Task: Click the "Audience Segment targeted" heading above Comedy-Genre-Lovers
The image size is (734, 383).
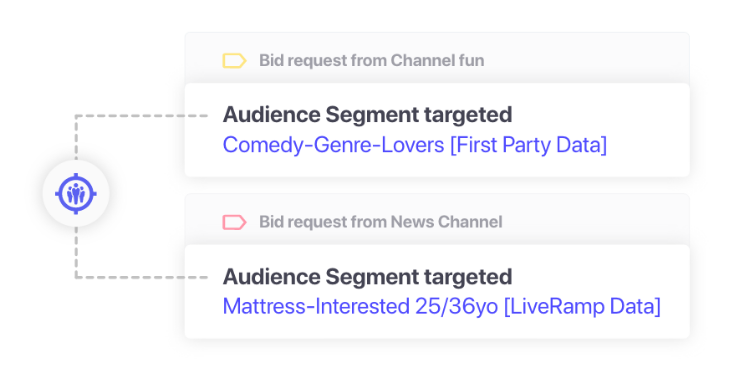Action: (x=367, y=115)
